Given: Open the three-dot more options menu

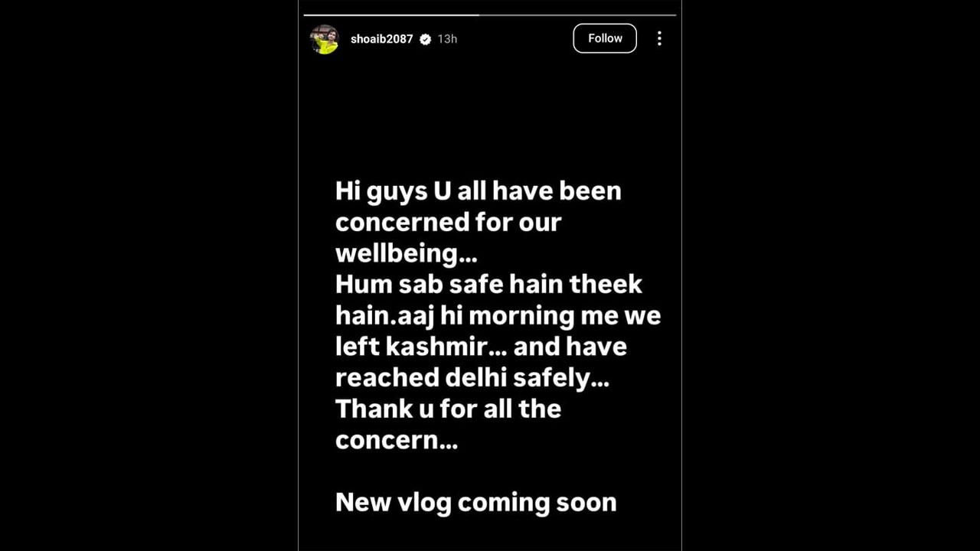Looking at the screenshot, I should [x=659, y=38].
